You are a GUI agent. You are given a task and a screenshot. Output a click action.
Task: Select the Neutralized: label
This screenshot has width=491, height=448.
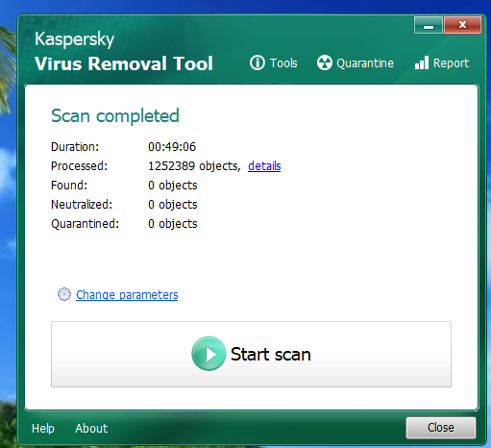[x=82, y=205]
